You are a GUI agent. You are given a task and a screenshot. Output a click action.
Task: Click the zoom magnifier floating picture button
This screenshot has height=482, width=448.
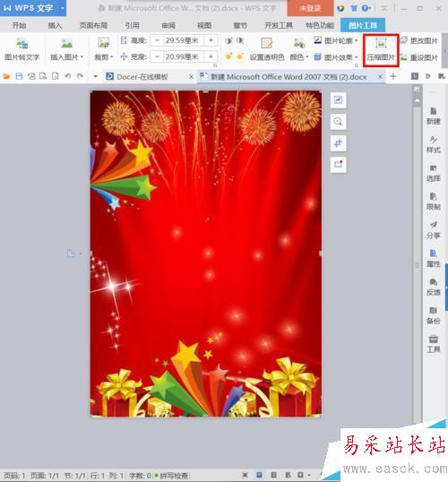pos(338,122)
